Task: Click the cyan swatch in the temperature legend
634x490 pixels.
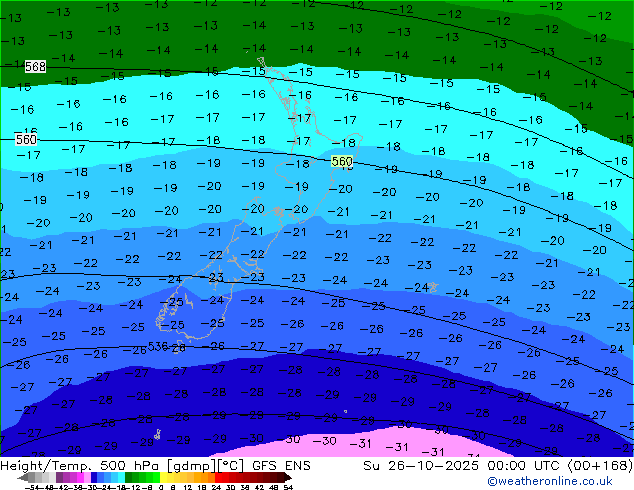Action: [x=121, y=478]
